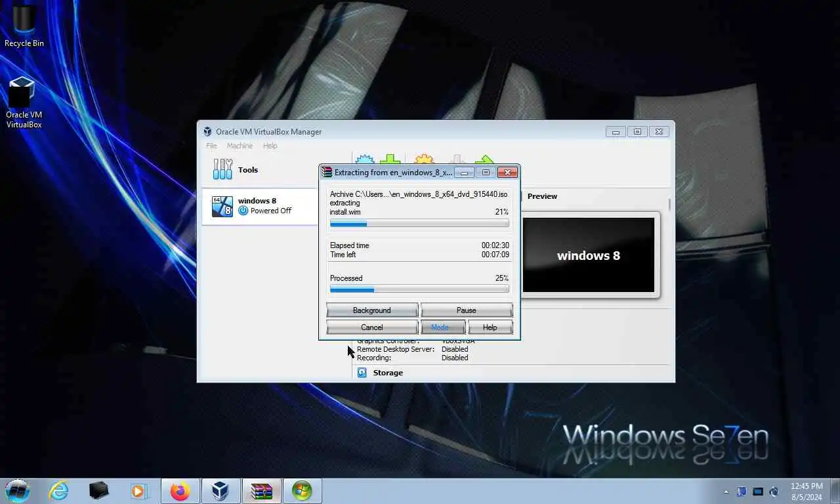Image resolution: width=840 pixels, height=504 pixels.
Task: Click the Preview section header
Action: tap(542, 196)
